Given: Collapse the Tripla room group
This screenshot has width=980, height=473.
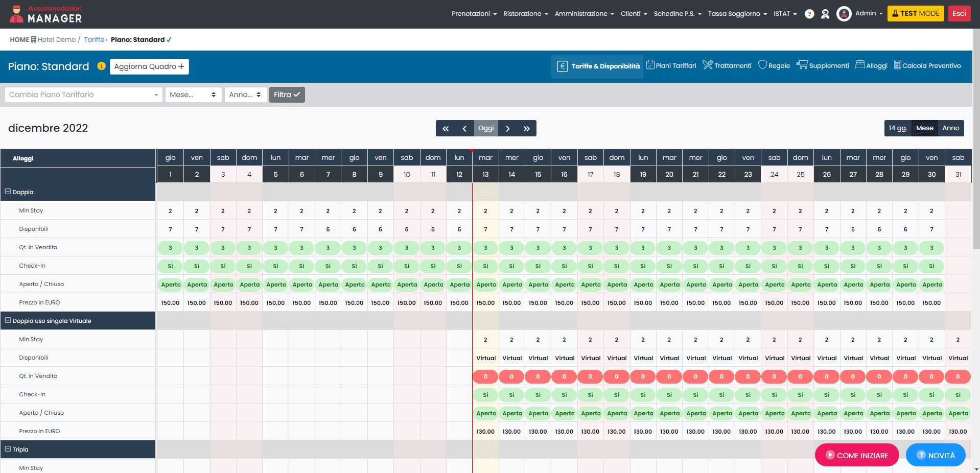Looking at the screenshot, I should coord(8,450).
